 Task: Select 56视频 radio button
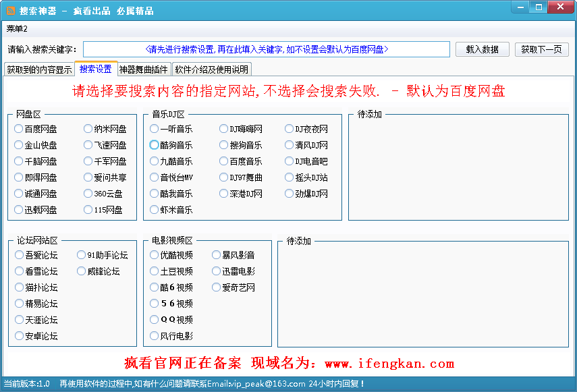pyautogui.click(x=171, y=304)
